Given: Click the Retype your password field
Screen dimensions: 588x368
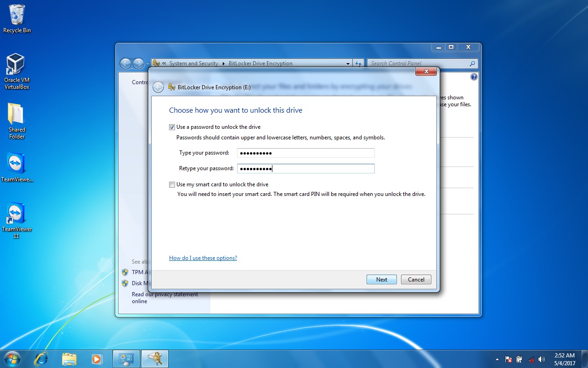Looking at the screenshot, I should pos(306,168).
